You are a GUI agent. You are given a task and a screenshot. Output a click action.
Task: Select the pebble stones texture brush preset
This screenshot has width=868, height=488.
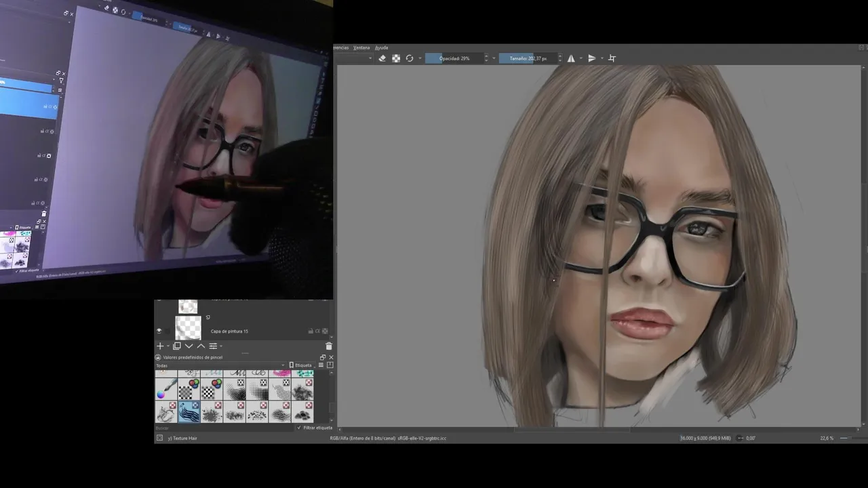click(x=302, y=411)
